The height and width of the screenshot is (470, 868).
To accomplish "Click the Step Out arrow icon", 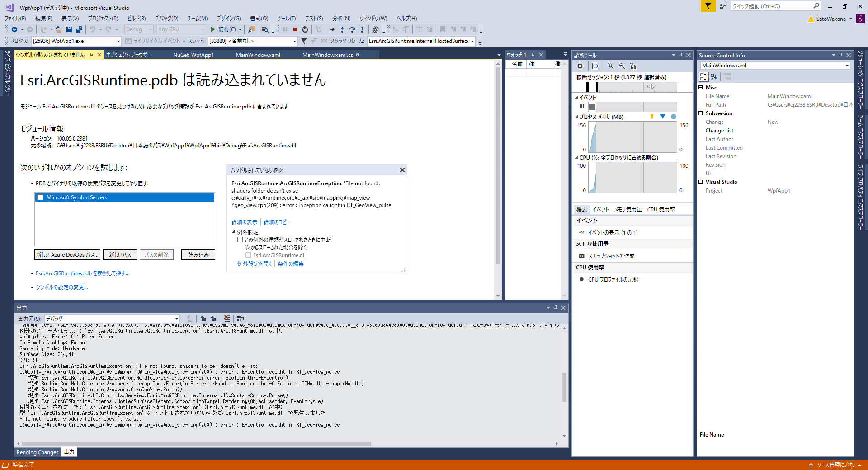I will point(362,29).
